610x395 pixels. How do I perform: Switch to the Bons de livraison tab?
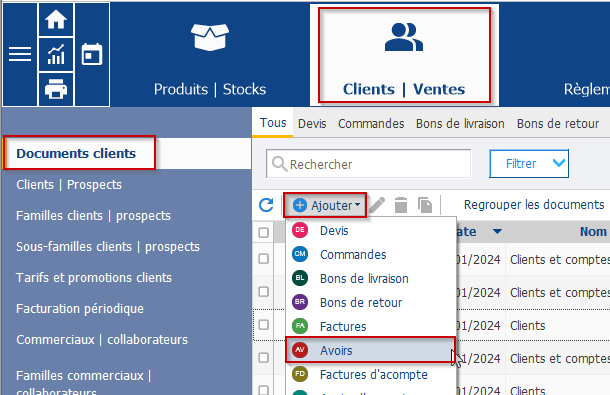(460, 124)
